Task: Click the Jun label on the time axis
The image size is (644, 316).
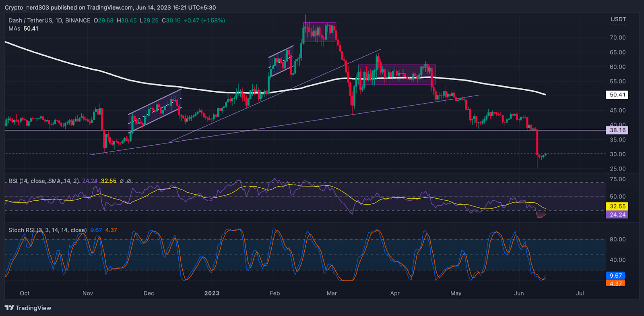Action: click(519, 293)
